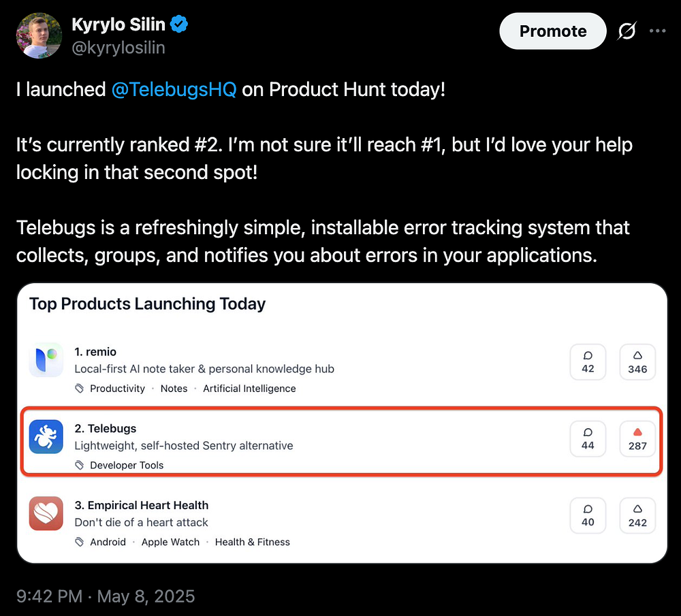
Task: Click the @kyrylosilin handle
Action: (x=118, y=48)
